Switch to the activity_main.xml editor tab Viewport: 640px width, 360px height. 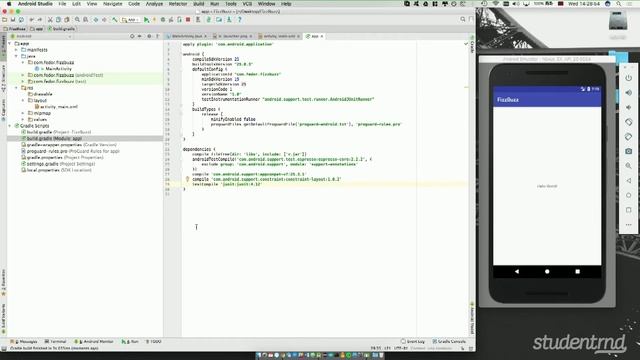[x=279, y=36]
